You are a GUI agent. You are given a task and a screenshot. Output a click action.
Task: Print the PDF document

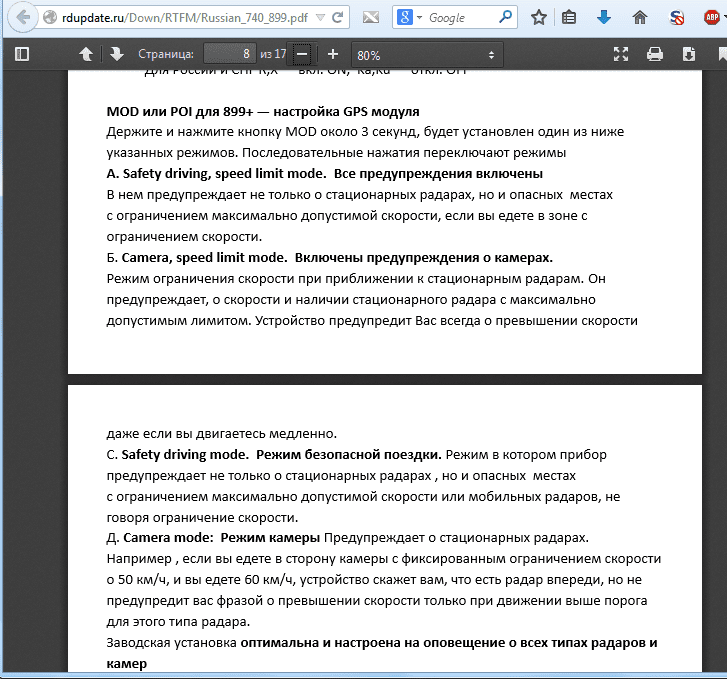655,54
